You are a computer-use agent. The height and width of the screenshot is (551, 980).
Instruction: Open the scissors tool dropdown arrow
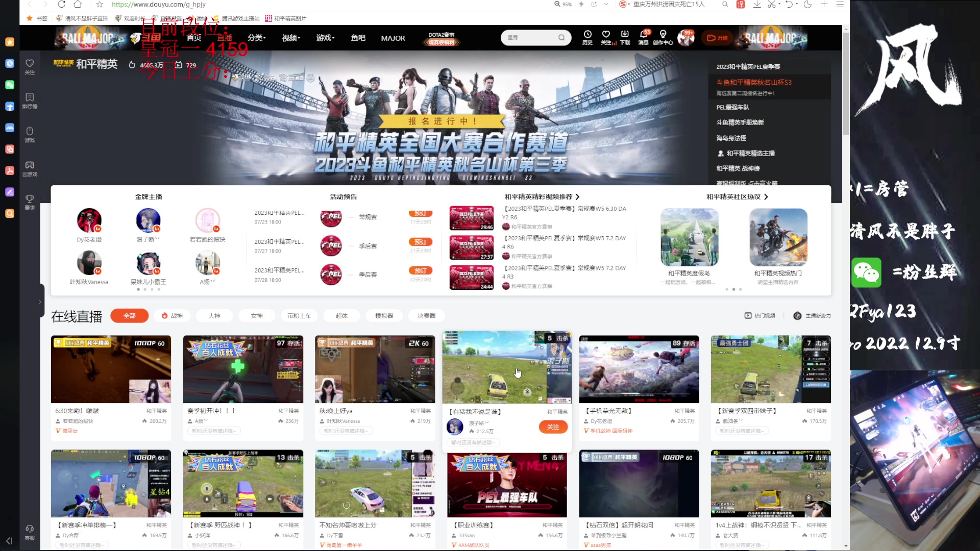(779, 4)
